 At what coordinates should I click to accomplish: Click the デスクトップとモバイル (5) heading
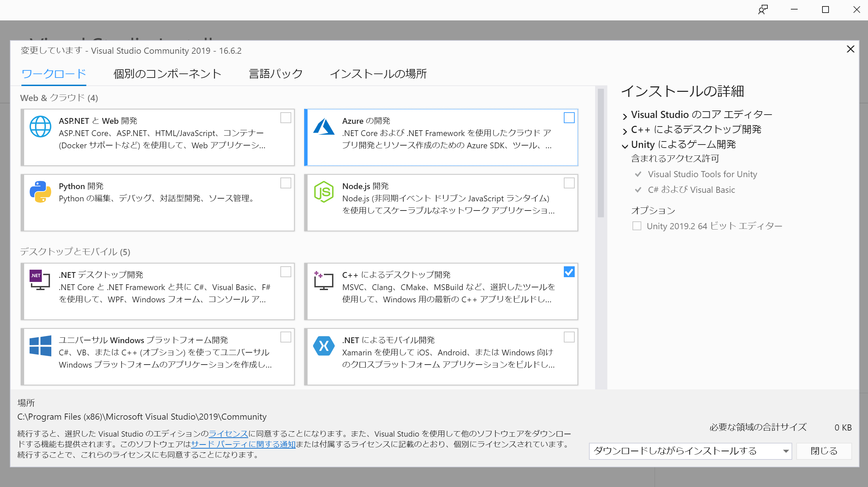click(75, 252)
